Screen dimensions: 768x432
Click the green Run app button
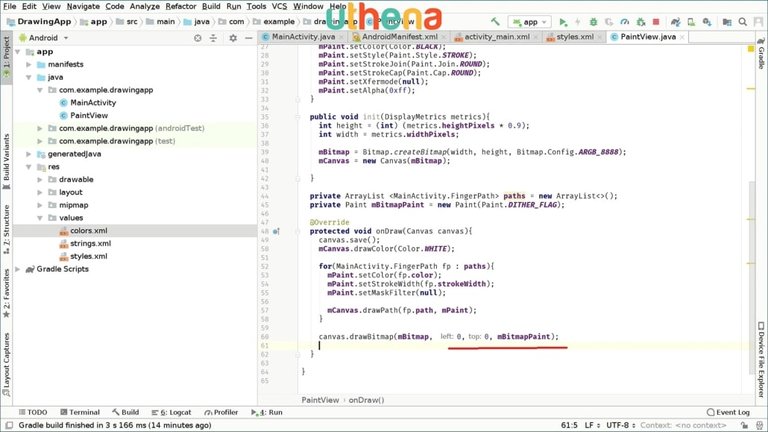coord(564,21)
